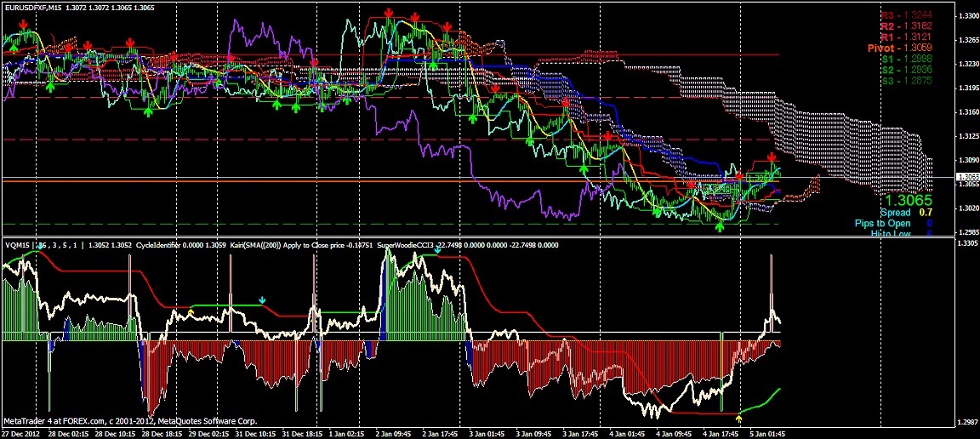The height and width of the screenshot is (439, 980).
Task: Click the SuperWoodieCCI3 indicator label
Action: pyautogui.click(x=407, y=246)
